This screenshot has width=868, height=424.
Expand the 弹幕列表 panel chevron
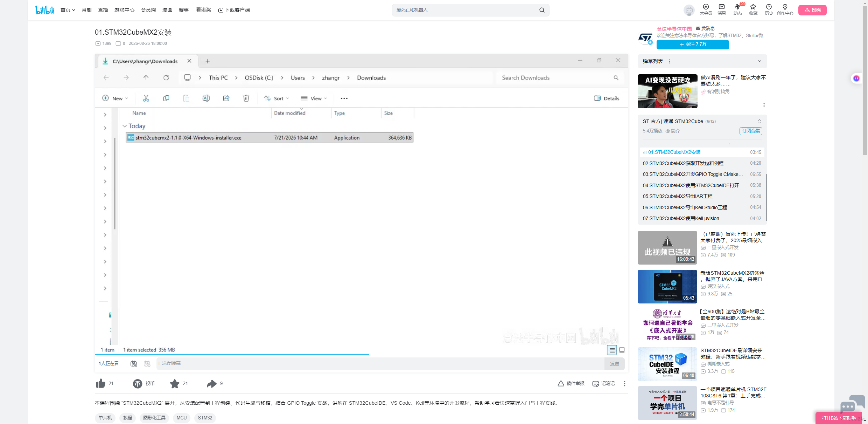pyautogui.click(x=759, y=61)
